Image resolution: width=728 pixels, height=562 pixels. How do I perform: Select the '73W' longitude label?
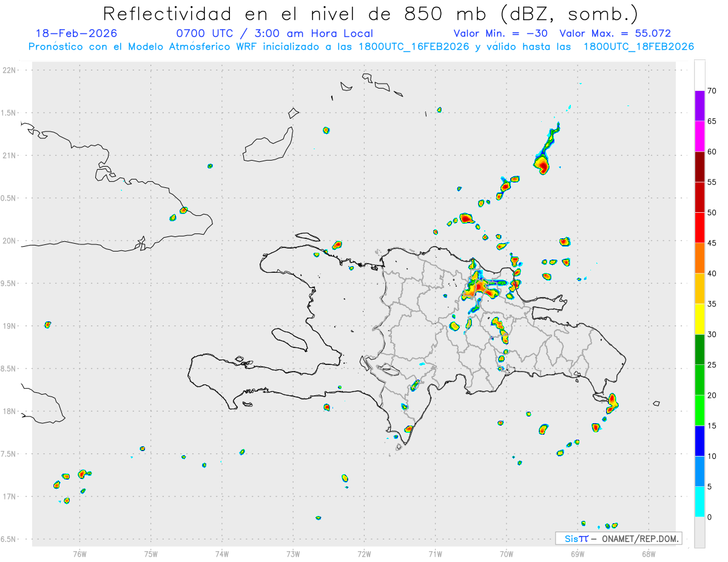pyautogui.click(x=293, y=554)
